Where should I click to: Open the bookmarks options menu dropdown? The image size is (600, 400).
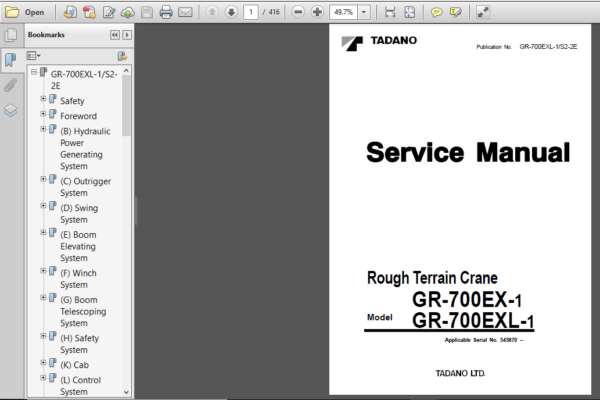point(33,56)
